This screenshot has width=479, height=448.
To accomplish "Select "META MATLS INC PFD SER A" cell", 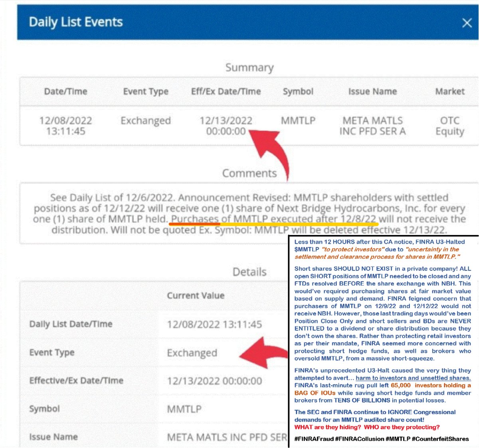I will (x=372, y=126).
